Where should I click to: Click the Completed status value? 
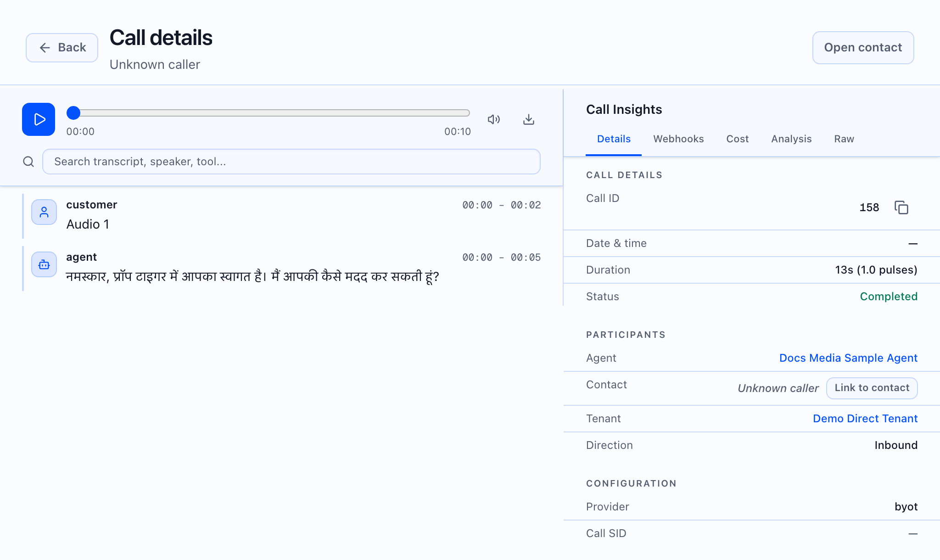click(889, 297)
